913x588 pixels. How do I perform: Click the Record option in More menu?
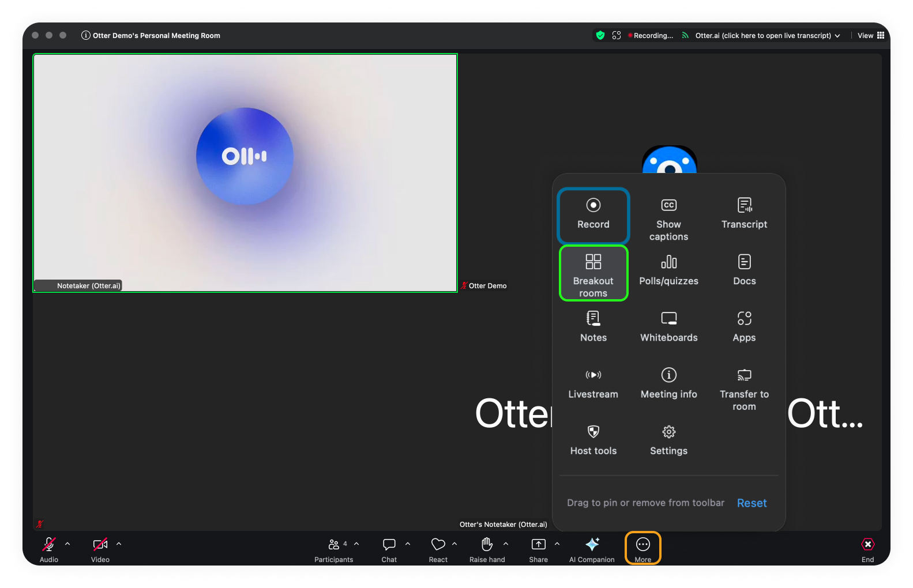click(x=593, y=214)
